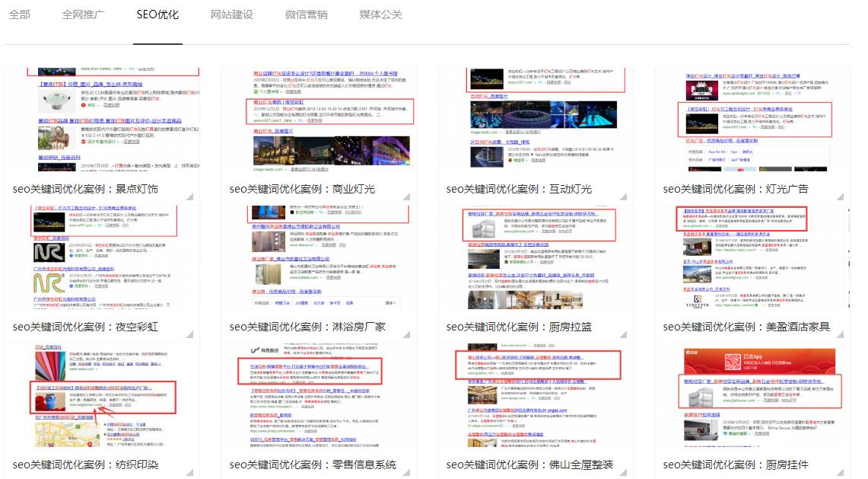
Task: Select the SEO优化 tab
Action: pos(157,14)
